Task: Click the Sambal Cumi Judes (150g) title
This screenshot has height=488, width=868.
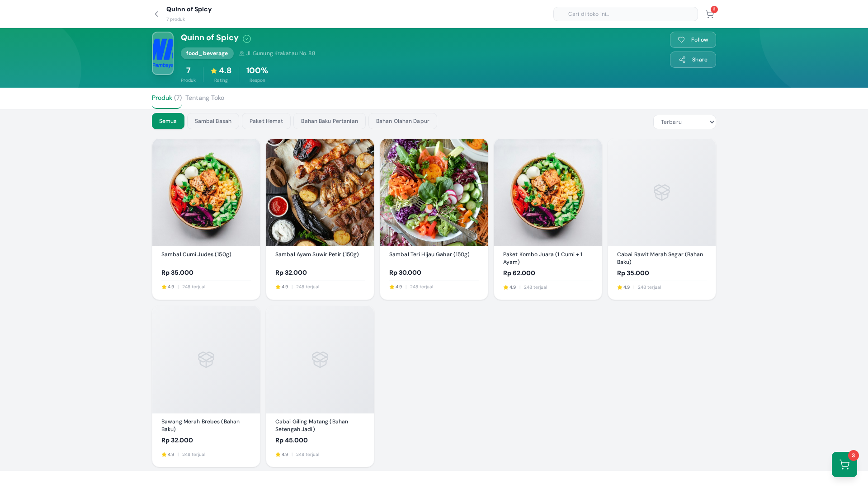Action: point(196,254)
